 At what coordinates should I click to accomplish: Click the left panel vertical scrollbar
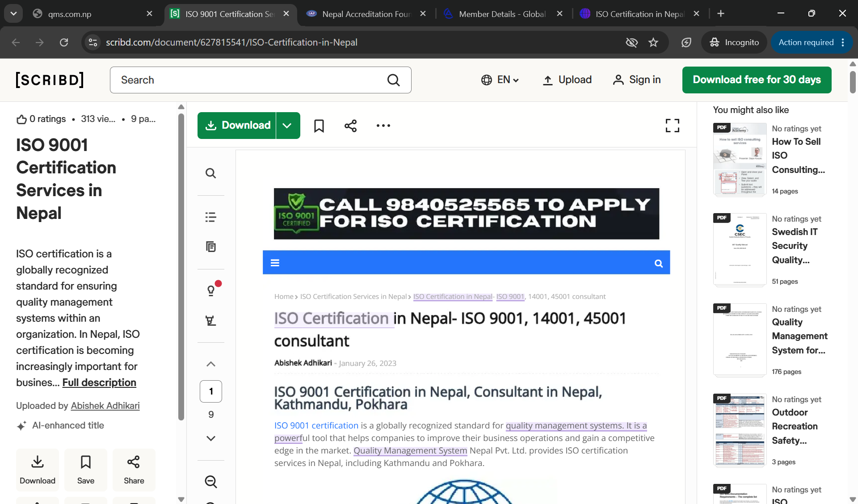tap(181, 267)
